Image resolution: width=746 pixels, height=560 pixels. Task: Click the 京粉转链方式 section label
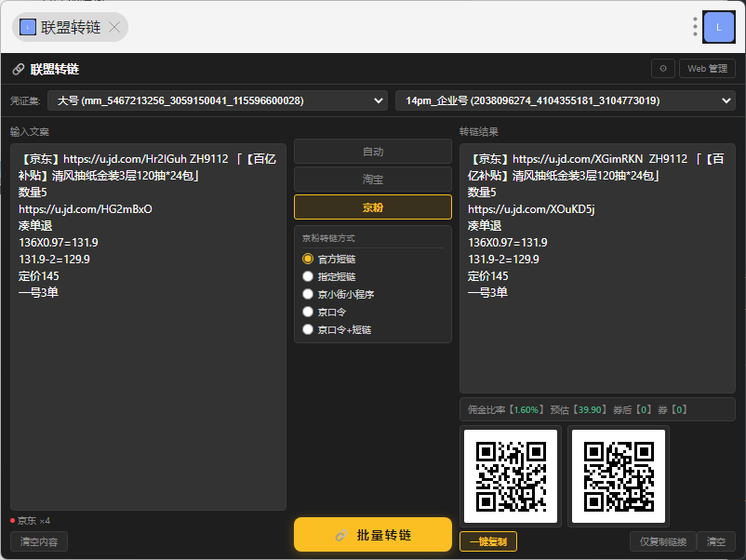pyautogui.click(x=328, y=238)
